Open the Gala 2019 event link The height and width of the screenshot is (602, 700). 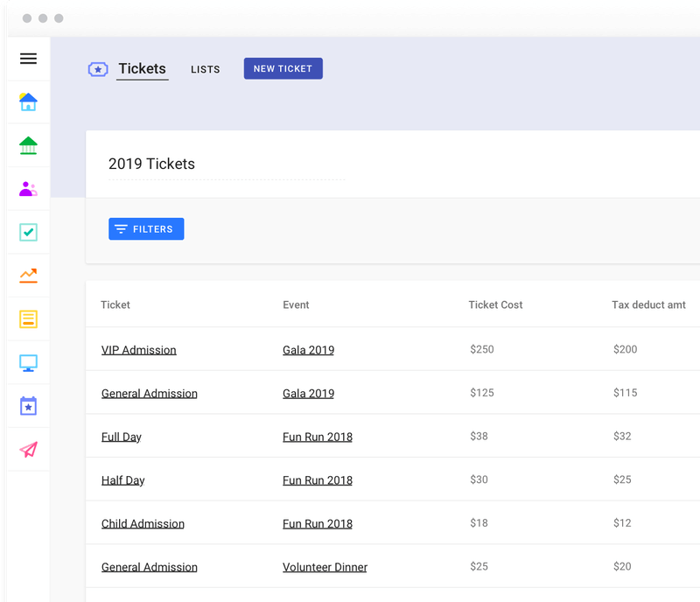coord(308,349)
